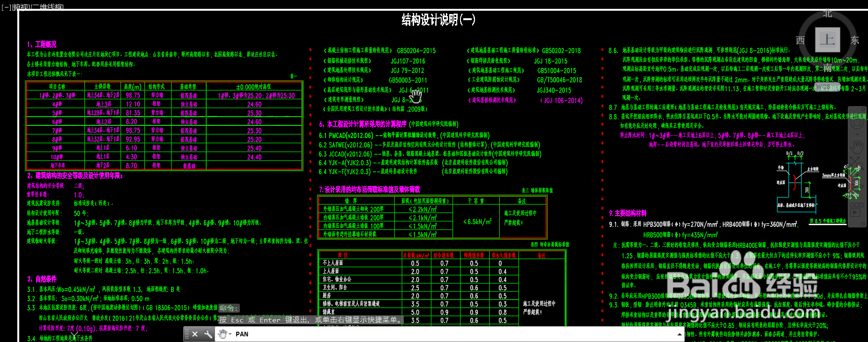Image resolution: width=868 pixels, height=342 pixels.
Task: Click the 储藏室 load row label
Action: 329,312
